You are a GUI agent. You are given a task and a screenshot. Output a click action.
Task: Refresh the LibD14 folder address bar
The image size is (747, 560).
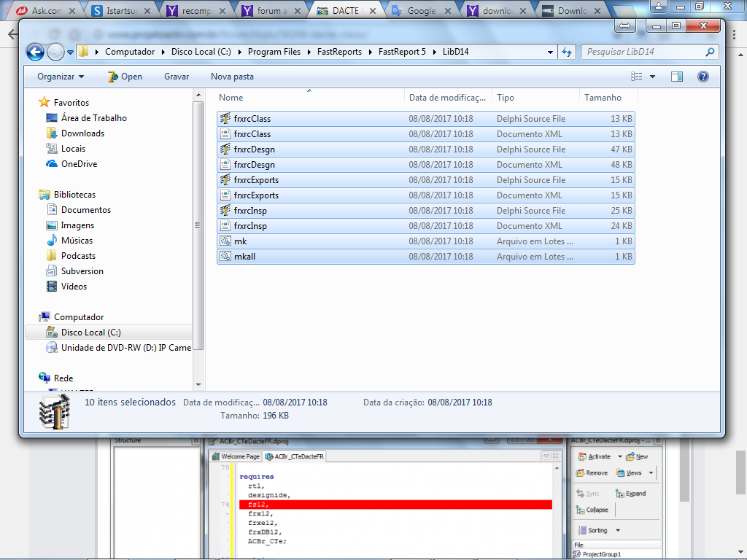click(x=567, y=52)
